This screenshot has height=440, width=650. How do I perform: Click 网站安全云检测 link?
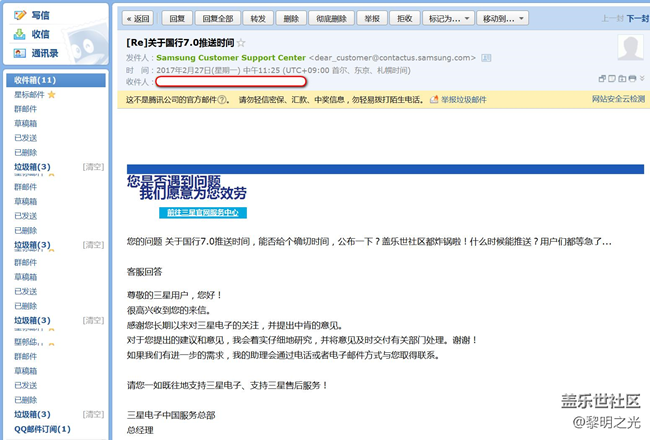618,99
